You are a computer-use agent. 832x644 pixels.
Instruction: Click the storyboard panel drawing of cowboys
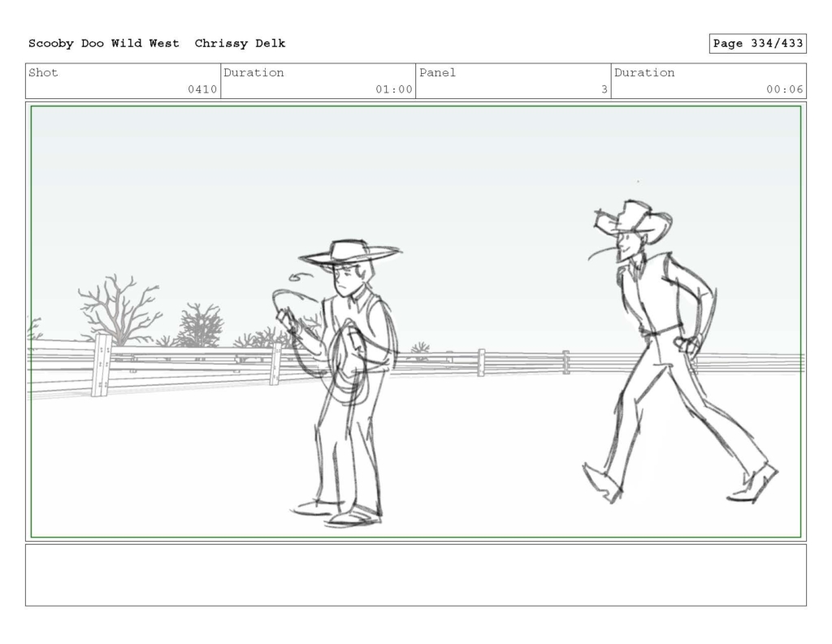tap(416, 322)
